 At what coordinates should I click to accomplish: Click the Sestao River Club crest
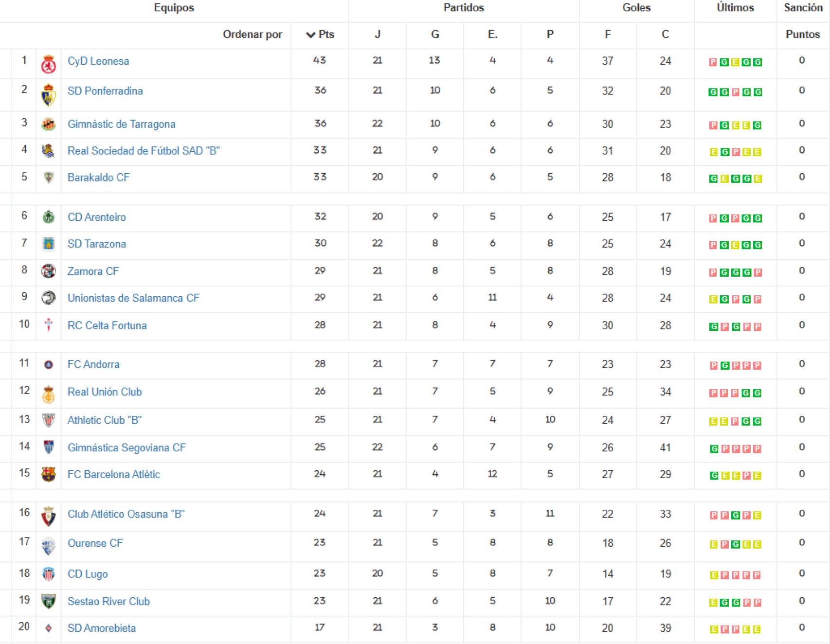(x=49, y=601)
